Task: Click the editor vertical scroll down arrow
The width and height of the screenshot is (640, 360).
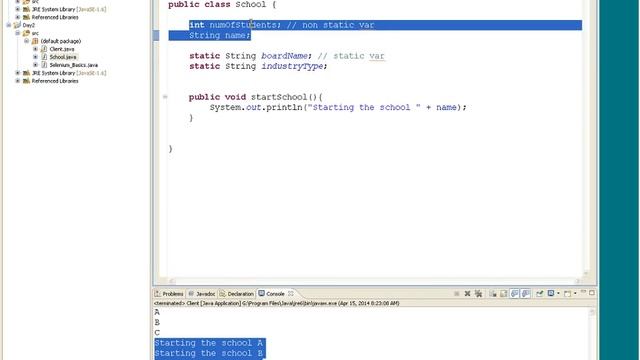Action: pyautogui.click(x=586, y=273)
